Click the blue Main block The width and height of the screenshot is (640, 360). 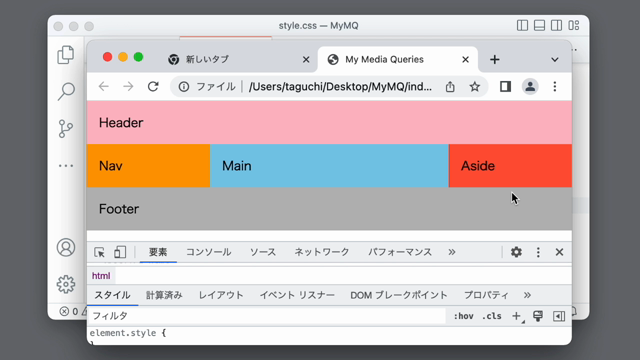329,166
